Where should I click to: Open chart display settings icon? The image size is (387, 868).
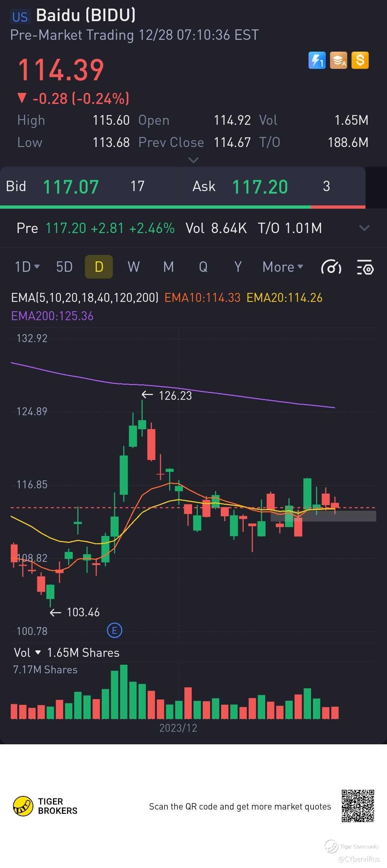point(365,267)
